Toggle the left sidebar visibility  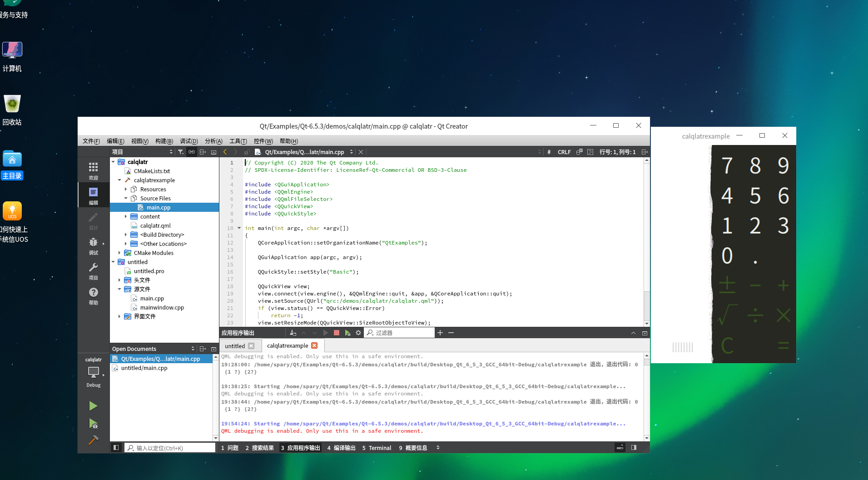point(116,448)
